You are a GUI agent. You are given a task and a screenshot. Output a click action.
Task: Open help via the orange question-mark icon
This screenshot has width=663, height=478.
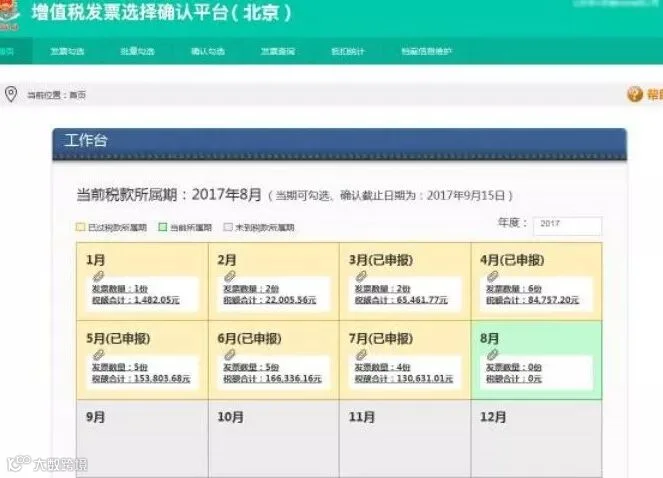click(635, 94)
